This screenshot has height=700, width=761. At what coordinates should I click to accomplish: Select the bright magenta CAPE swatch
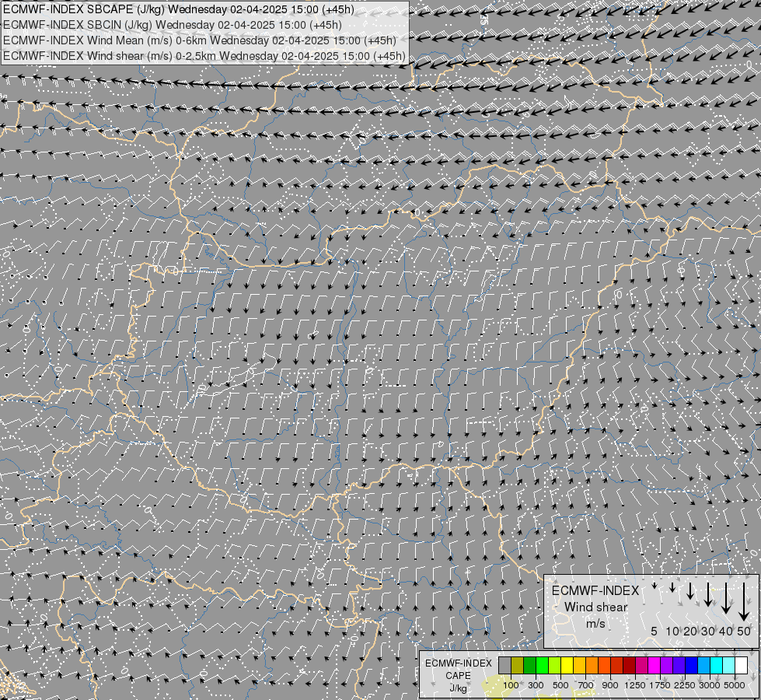[655, 665]
